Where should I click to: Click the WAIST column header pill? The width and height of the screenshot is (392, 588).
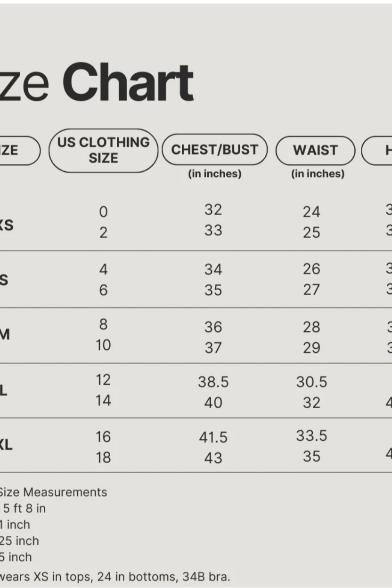[x=315, y=150]
